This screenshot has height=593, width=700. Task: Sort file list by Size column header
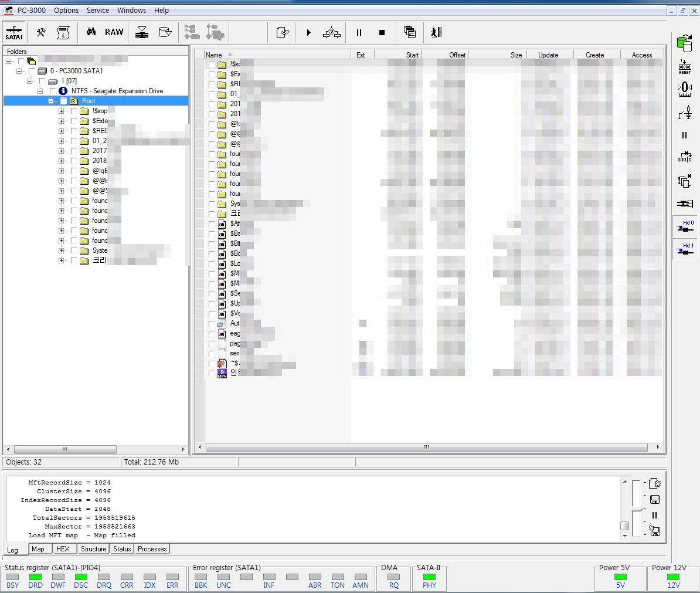point(515,55)
